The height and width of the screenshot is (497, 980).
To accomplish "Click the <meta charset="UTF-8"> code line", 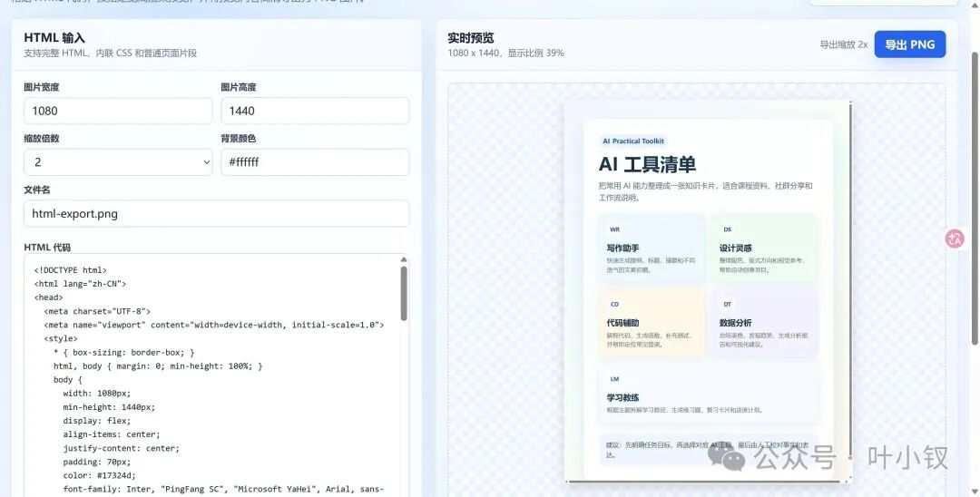I will tap(97, 311).
